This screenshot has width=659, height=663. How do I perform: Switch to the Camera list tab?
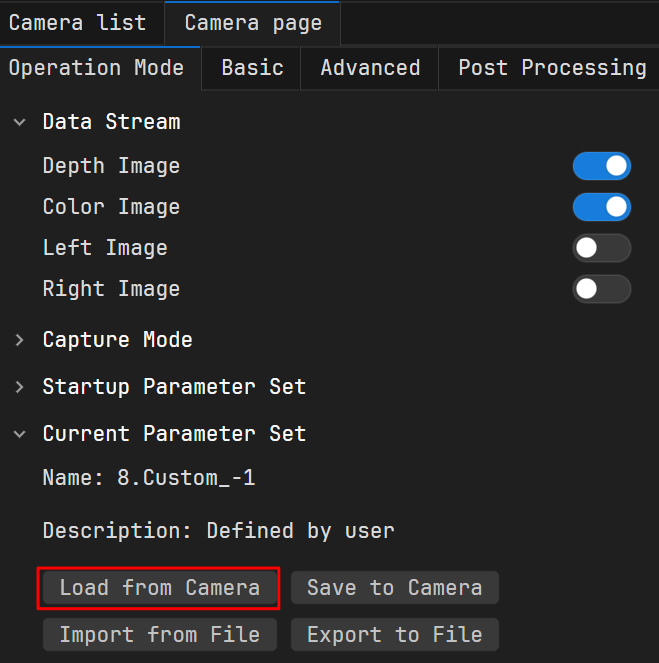(77, 23)
